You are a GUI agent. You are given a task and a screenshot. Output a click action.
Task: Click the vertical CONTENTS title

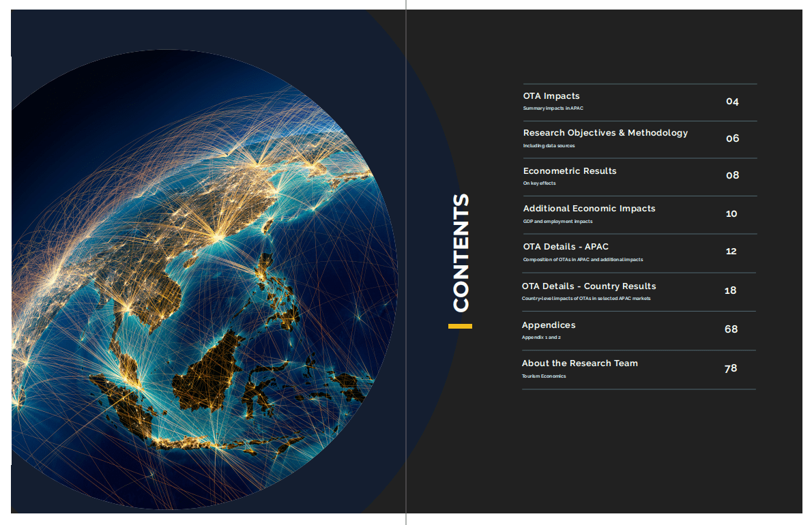pyautogui.click(x=461, y=253)
